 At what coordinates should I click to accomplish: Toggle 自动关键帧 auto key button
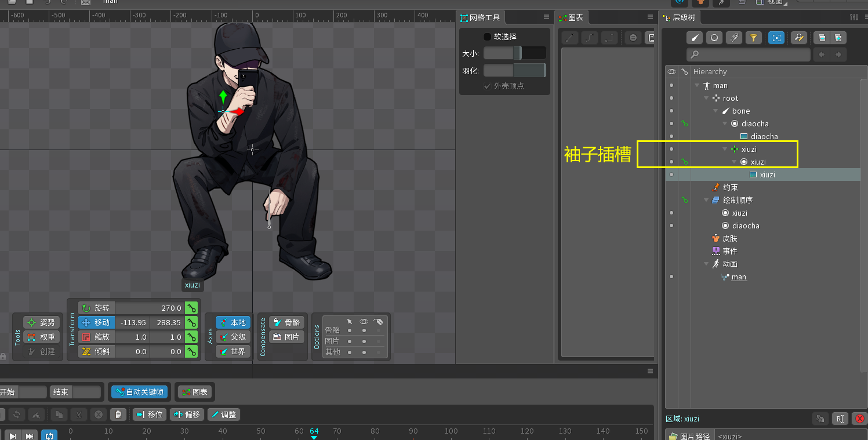139,392
